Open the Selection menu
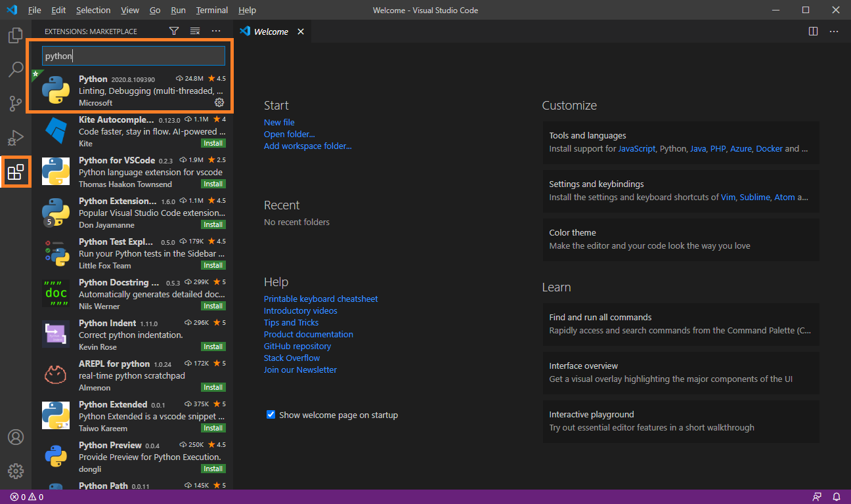Viewport: 851px width, 504px height. [x=93, y=10]
